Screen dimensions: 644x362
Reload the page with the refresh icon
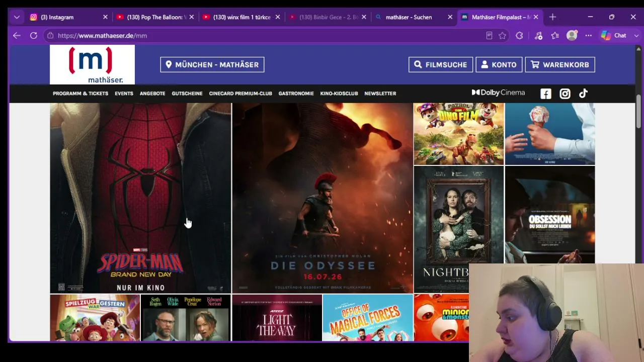click(x=34, y=36)
